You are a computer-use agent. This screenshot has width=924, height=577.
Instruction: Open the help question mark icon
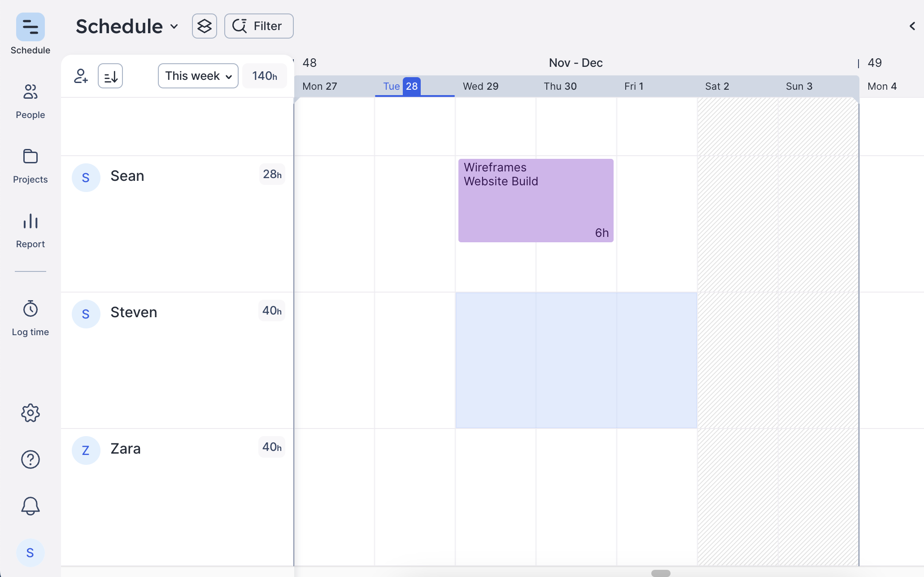pyautogui.click(x=31, y=459)
